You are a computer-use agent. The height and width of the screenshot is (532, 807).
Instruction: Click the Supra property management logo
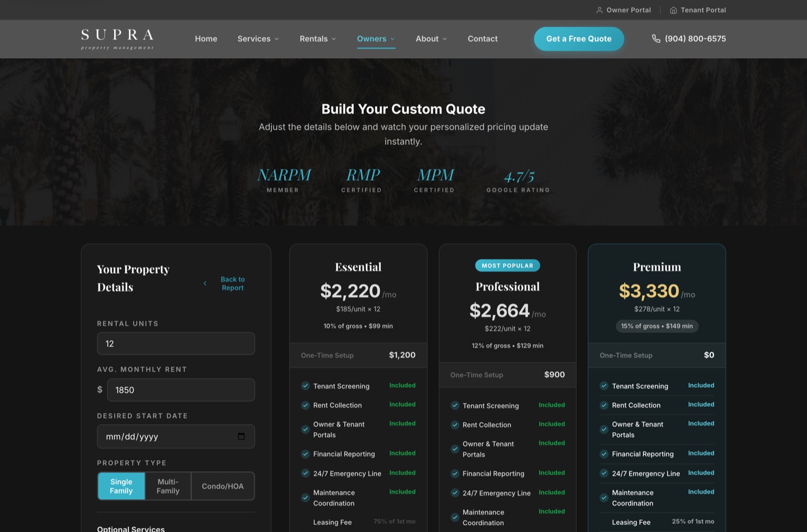[x=118, y=39]
